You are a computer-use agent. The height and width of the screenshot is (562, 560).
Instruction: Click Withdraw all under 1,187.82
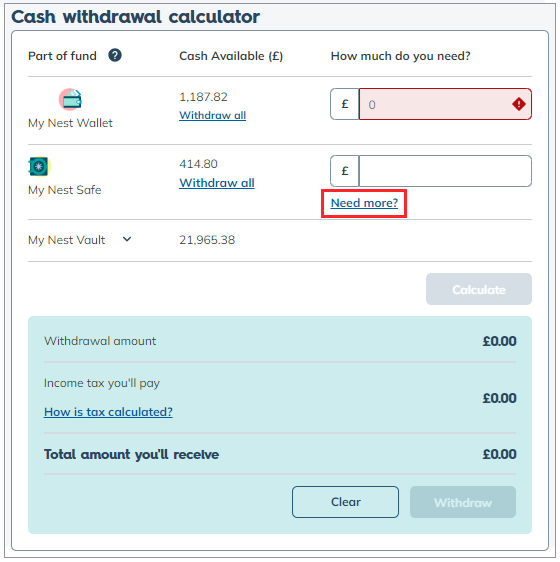click(213, 115)
